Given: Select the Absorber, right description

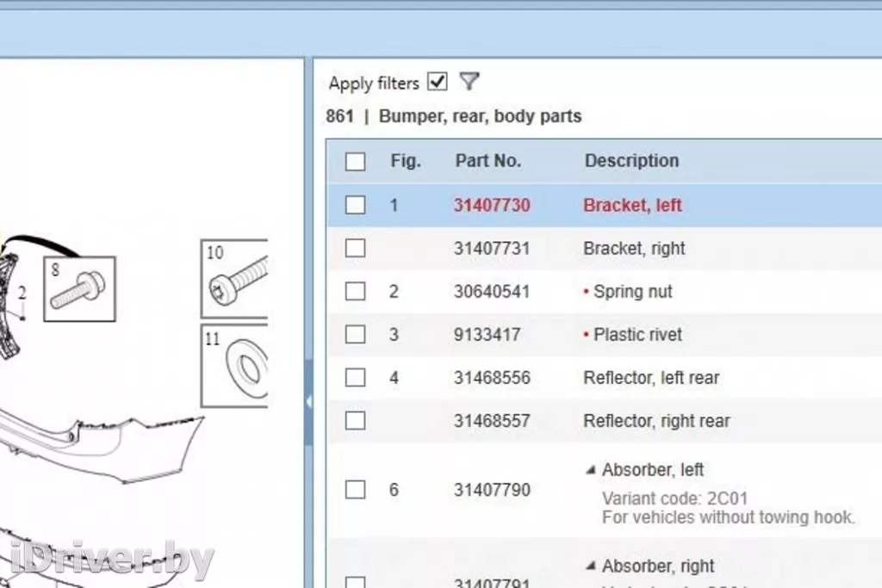Looking at the screenshot, I should 658,566.
